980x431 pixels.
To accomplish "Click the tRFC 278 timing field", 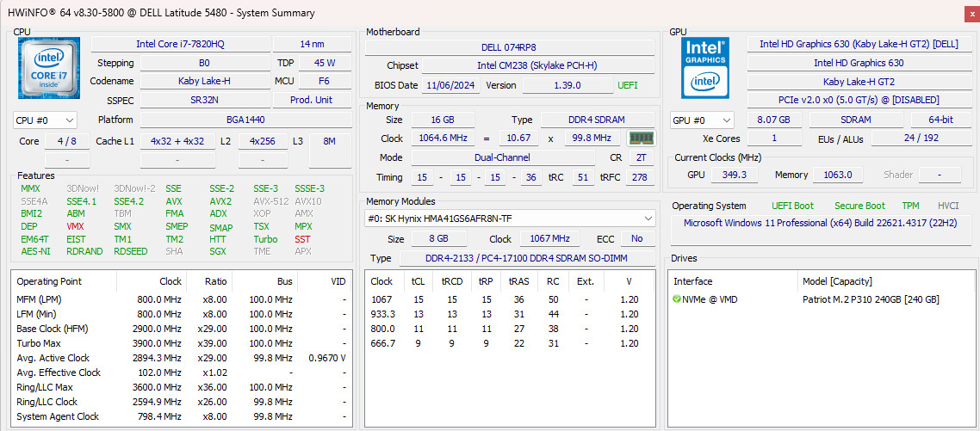I will click(x=640, y=178).
